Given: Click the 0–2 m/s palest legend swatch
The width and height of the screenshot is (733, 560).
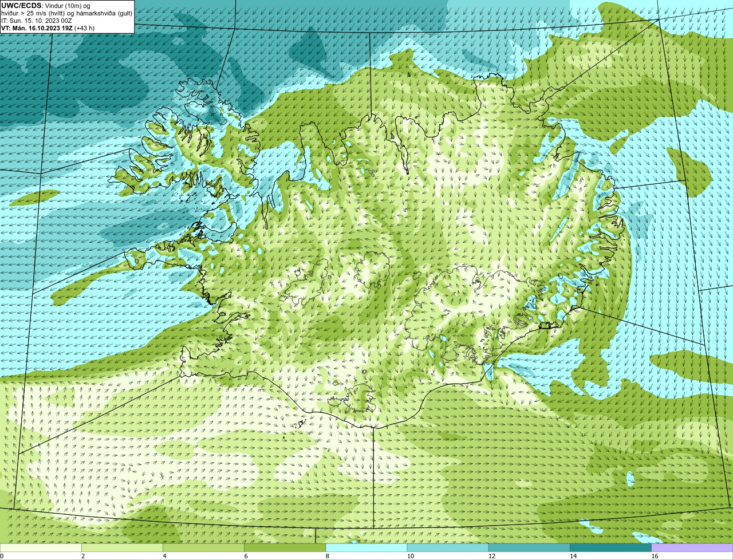Looking at the screenshot, I should pyautogui.click(x=41, y=548).
